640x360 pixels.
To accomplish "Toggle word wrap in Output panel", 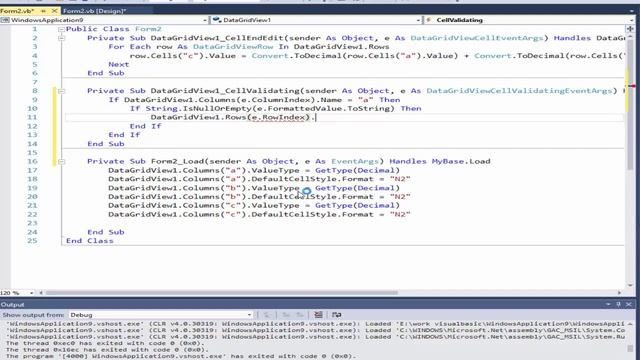I will [336, 315].
